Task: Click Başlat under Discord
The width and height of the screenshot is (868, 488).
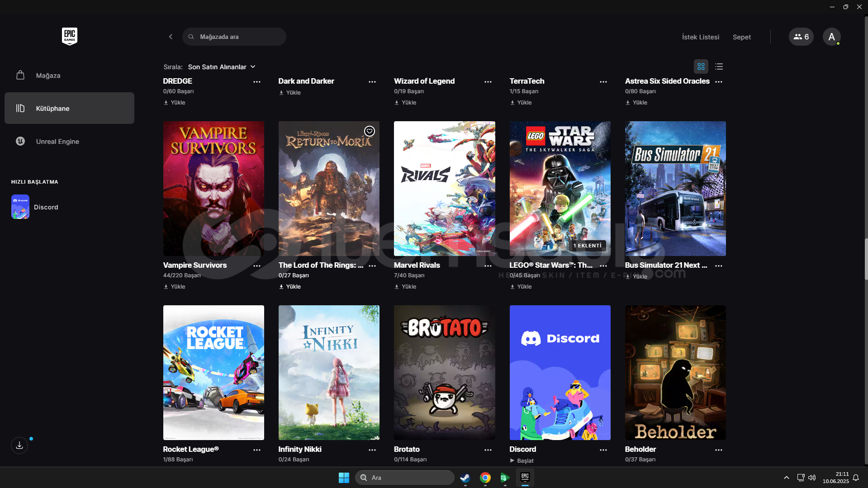Action: pyautogui.click(x=522, y=460)
